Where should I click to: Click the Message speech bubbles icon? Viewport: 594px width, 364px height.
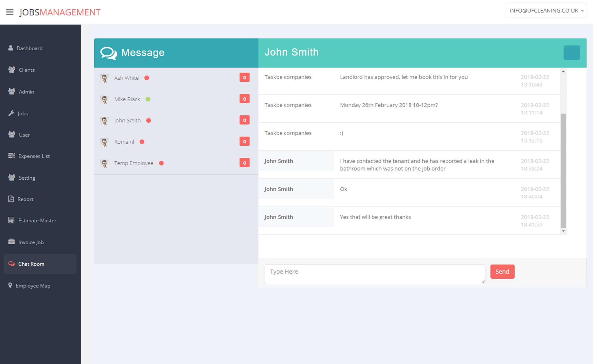tap(109, 53)
